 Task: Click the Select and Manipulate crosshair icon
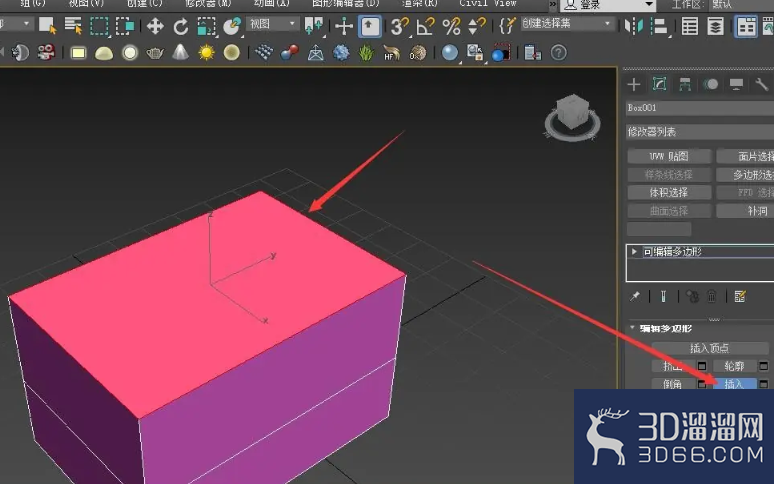click(343, 26)
